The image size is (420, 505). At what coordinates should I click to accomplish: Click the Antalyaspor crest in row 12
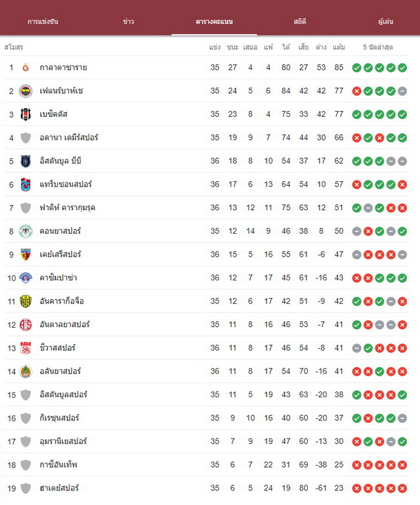pyautogui.click(x=26, y=324)
